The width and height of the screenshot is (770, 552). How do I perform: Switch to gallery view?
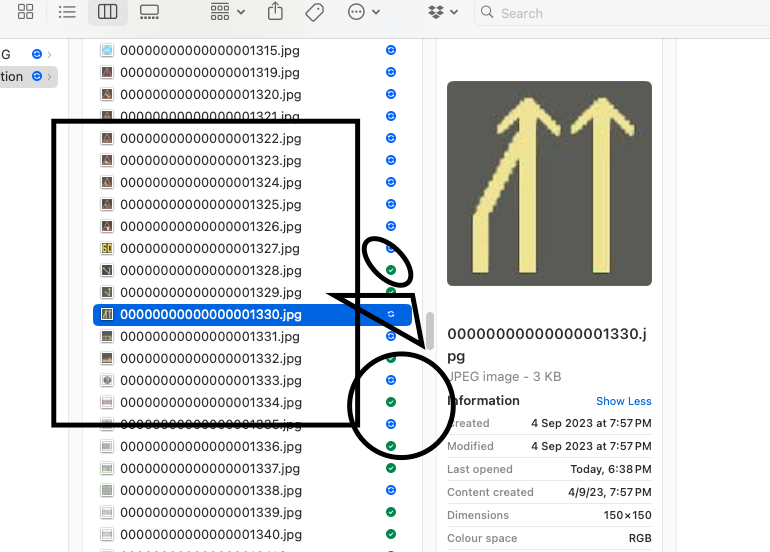coord(149,12)
